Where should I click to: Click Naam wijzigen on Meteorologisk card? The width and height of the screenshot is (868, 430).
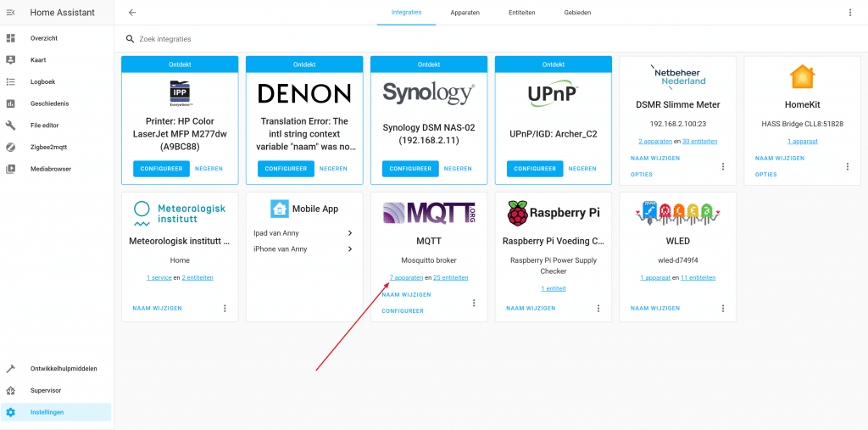[x=157, y=308]
